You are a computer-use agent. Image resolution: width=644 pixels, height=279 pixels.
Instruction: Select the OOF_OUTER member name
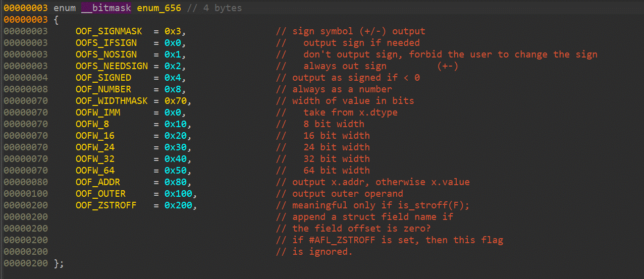coord(100,194)
